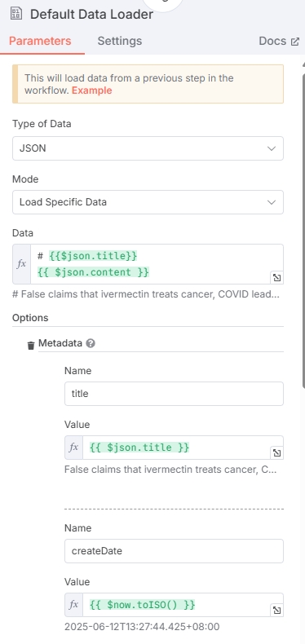Click chevron arrow of JSON dropdown
Viewport: 305px width, 644px height.
(x=272, y=148)
